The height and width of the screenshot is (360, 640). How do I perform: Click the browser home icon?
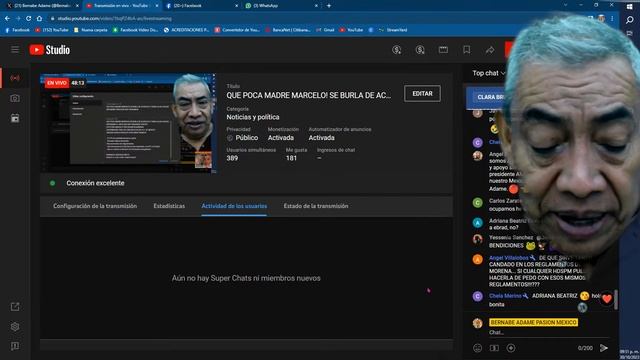(39, 18)
